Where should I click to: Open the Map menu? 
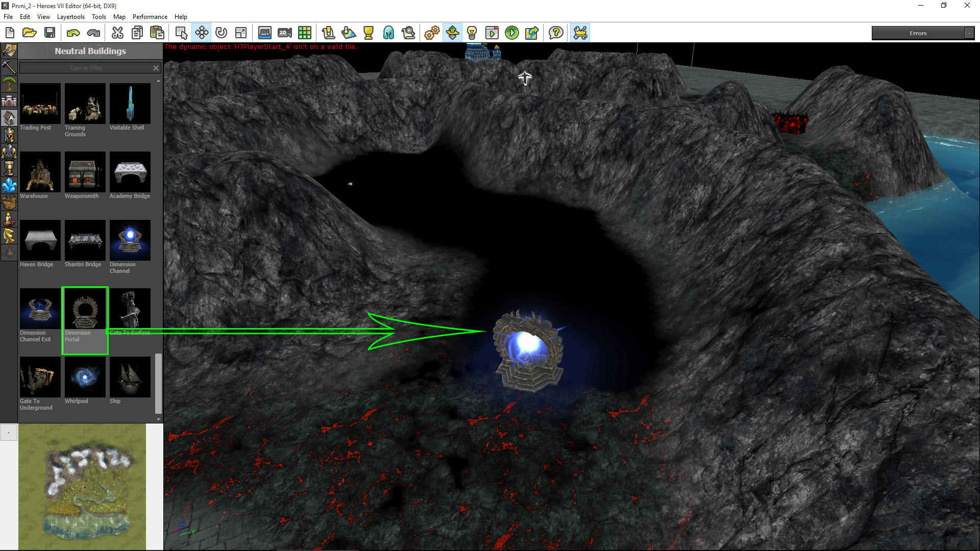pos(119,17)
